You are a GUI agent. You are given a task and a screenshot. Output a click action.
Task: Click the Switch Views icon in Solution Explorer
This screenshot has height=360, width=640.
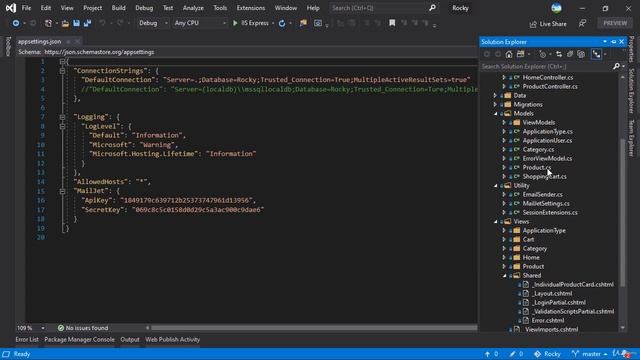click(x=520, y=54)
